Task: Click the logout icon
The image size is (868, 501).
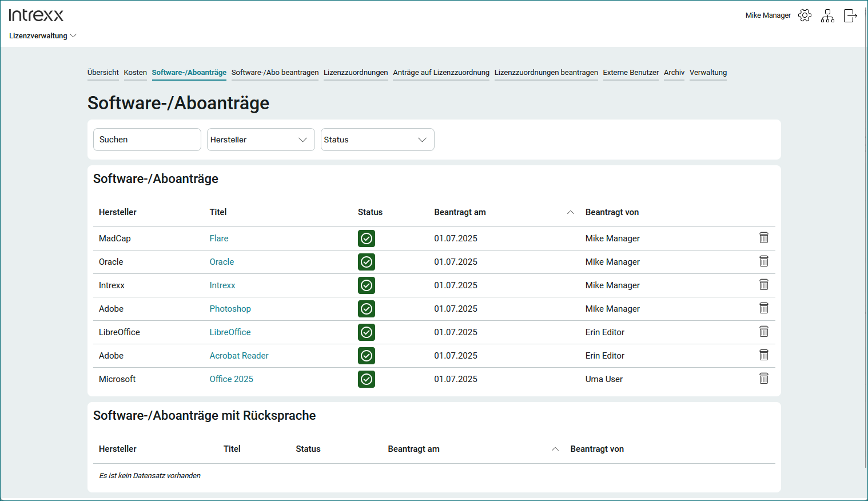Action: coord(850,15)
